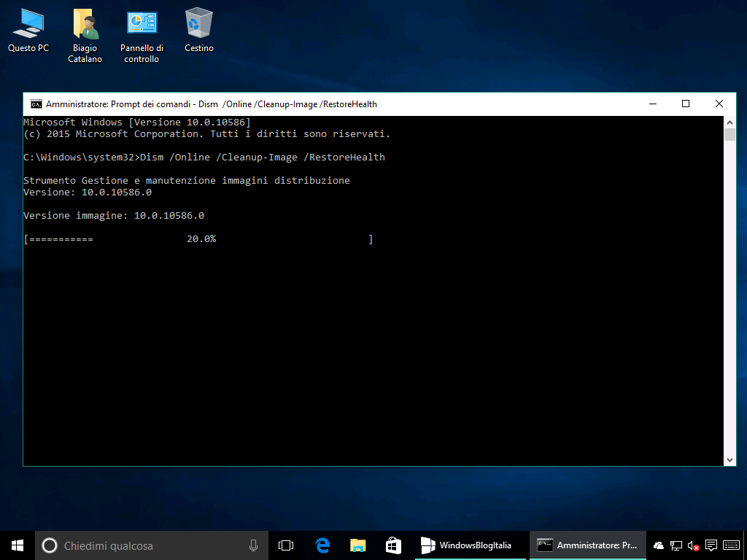This screenshot has height=560, width=747.
Task: Click the Cortana microphone icon
Action: click(253, 545)
